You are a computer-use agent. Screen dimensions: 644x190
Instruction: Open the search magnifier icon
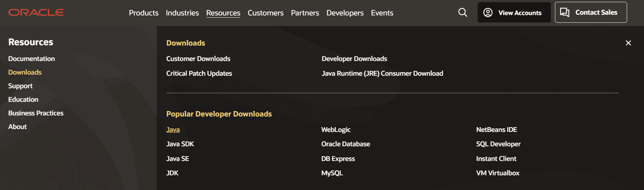point(463,12)
